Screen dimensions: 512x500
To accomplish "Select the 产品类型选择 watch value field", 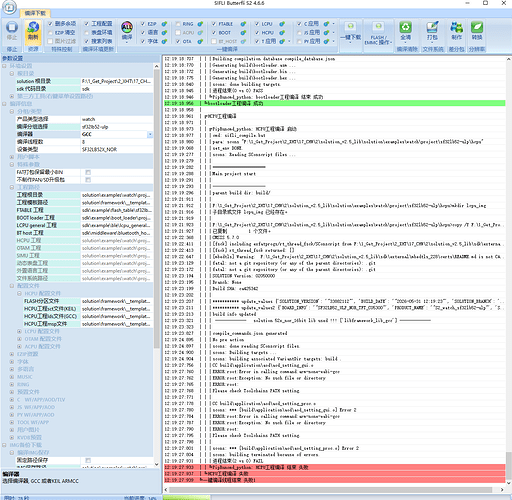I will coord(117,119).
